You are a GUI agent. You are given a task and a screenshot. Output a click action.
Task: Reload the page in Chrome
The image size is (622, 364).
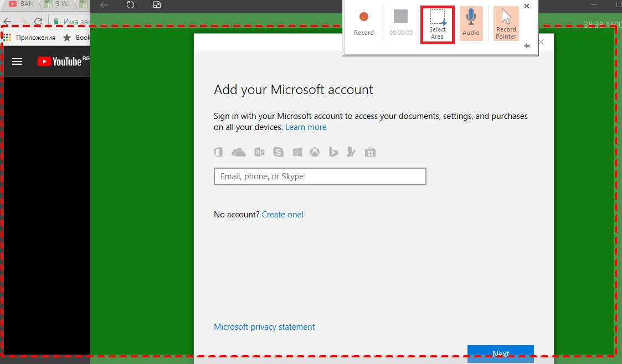(38, 22)
